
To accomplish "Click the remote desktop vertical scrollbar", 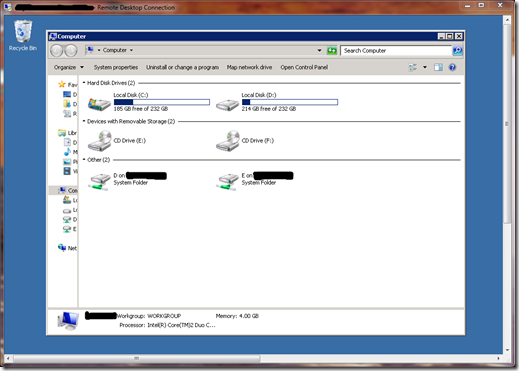I will [x=507, y=124].
